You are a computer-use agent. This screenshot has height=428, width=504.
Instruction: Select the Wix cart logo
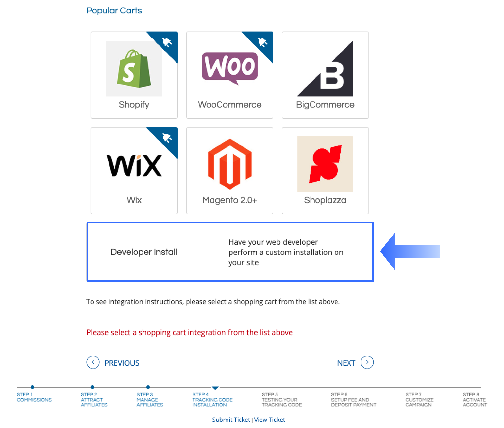[134, 165]
